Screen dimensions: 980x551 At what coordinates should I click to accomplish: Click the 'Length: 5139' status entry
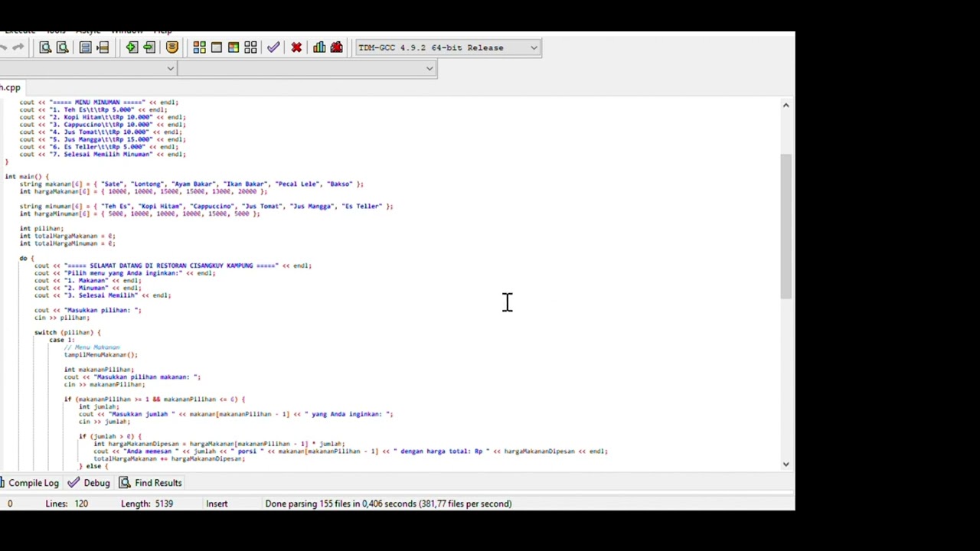coord(147,504)
